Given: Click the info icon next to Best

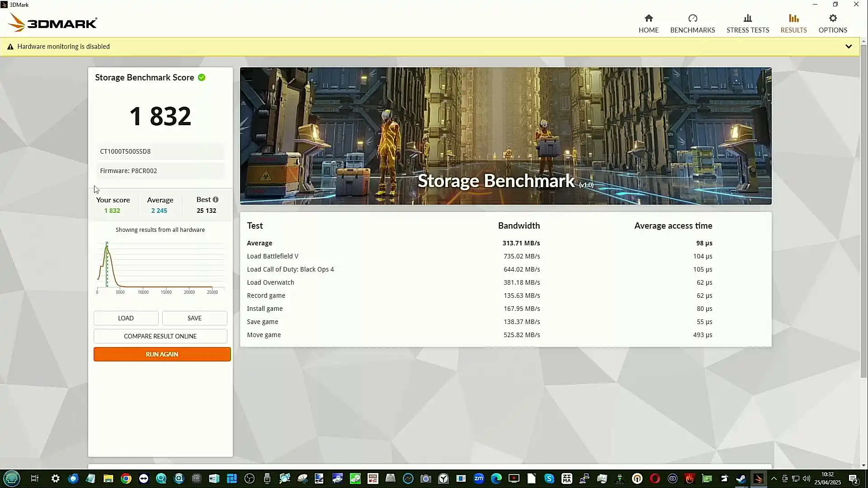Looking at the screenshot, I should (216, 199).
